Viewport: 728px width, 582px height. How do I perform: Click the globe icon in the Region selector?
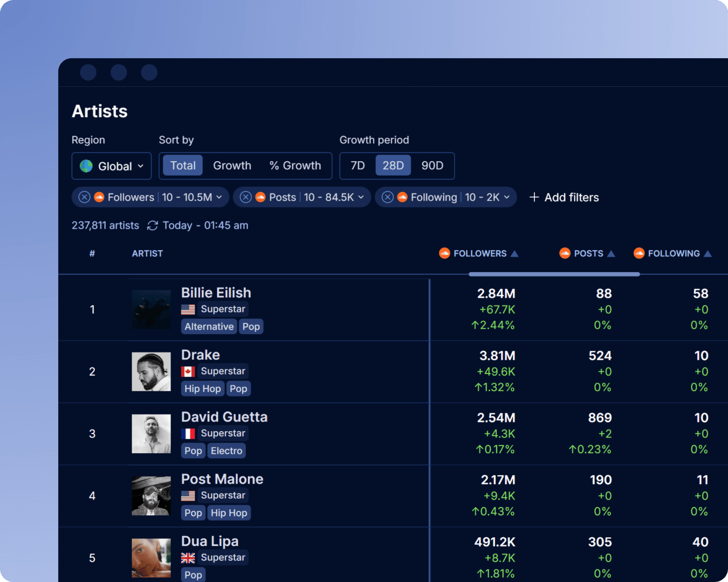87,166
